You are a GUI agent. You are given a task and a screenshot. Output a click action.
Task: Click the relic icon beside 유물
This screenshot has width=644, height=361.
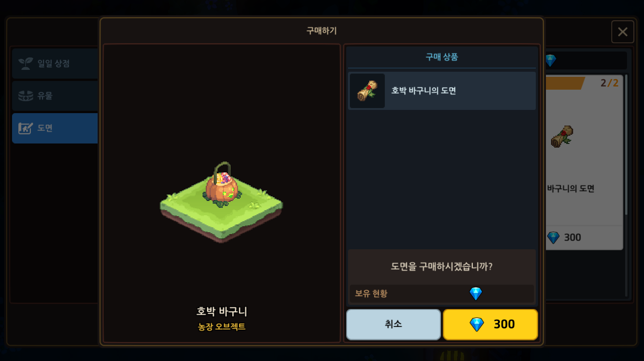click(x=25, y=96)
